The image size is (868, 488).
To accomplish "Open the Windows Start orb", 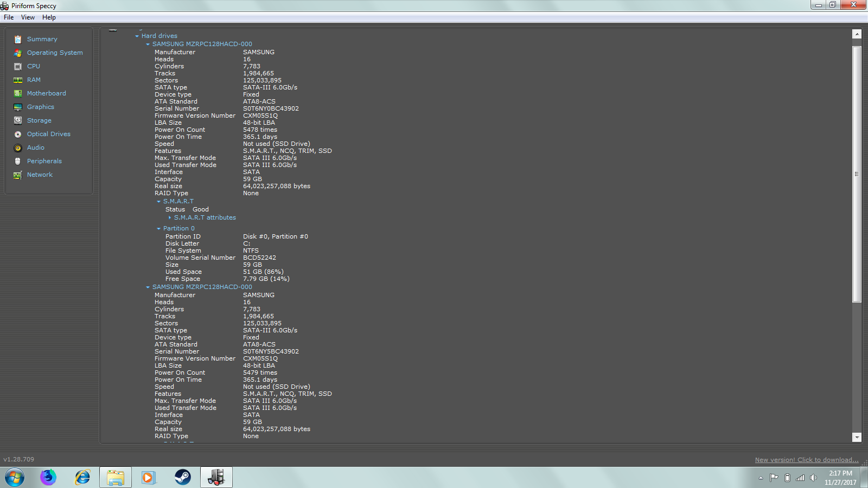I will [x=15, y=478].
